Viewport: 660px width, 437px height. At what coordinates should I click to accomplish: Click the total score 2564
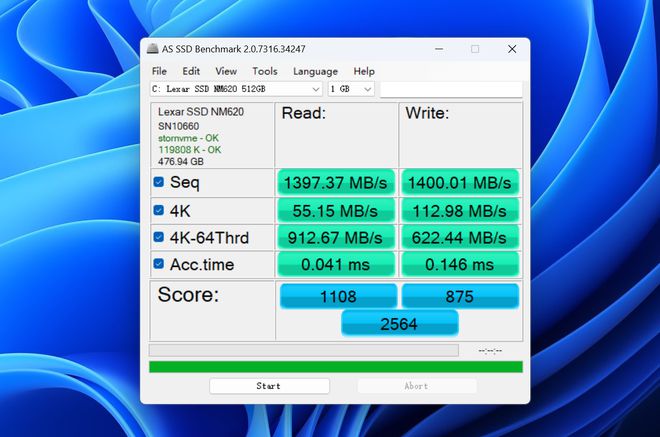[399, 323]
